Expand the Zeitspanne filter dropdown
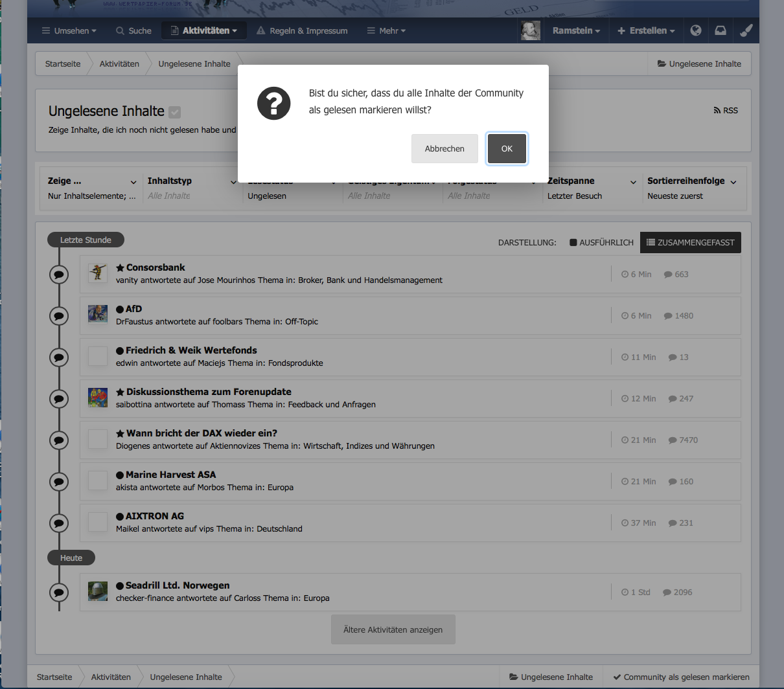Viewport: 784px width, 689px height. click(592, 188)
